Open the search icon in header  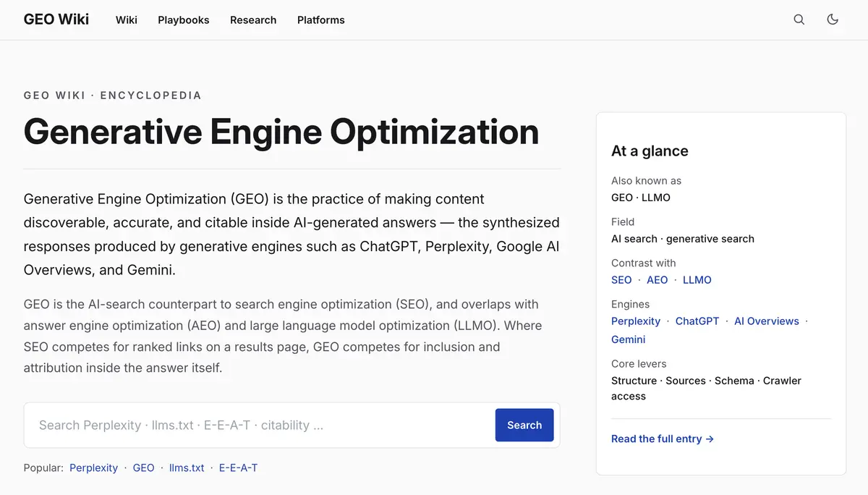pyautogui.click(x=799, y=20)
